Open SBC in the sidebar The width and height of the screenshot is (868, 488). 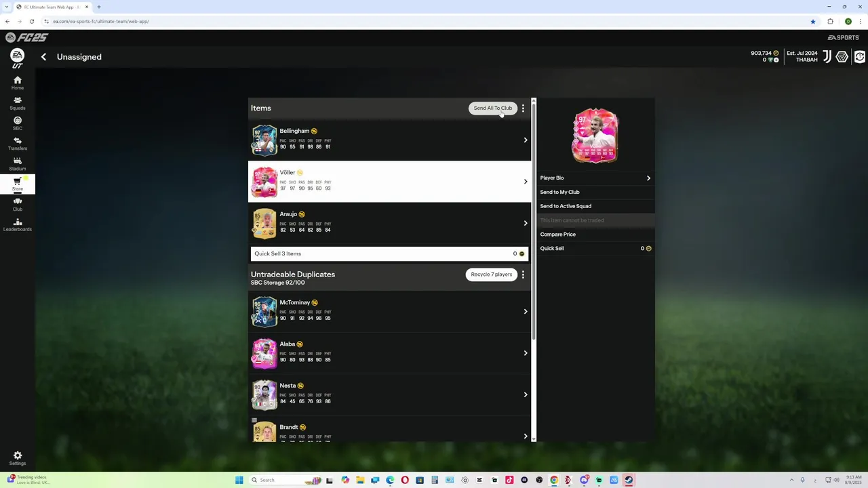18,123
